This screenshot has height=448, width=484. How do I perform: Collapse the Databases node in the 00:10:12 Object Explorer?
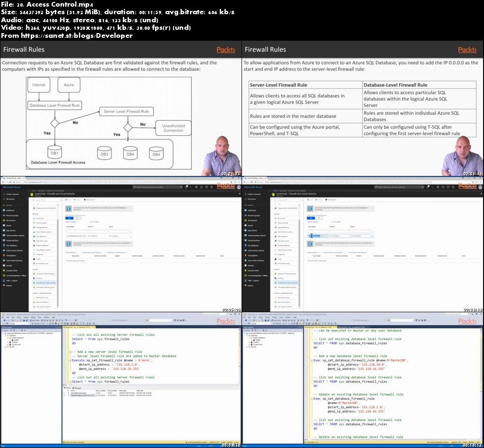click(x=247, y=335)
